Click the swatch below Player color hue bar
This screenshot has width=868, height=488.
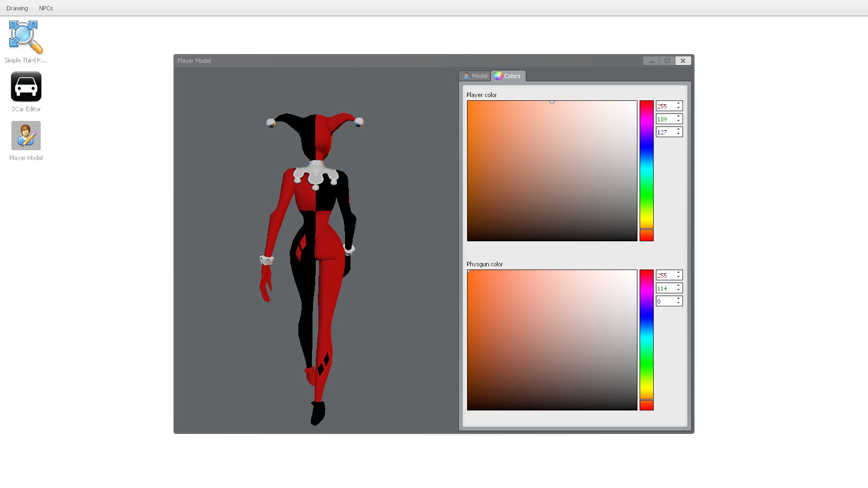(647, 235)
